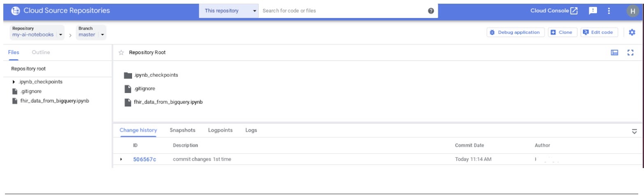Expand the .ipynb_checkpoints tree folder

click(15, 82)
